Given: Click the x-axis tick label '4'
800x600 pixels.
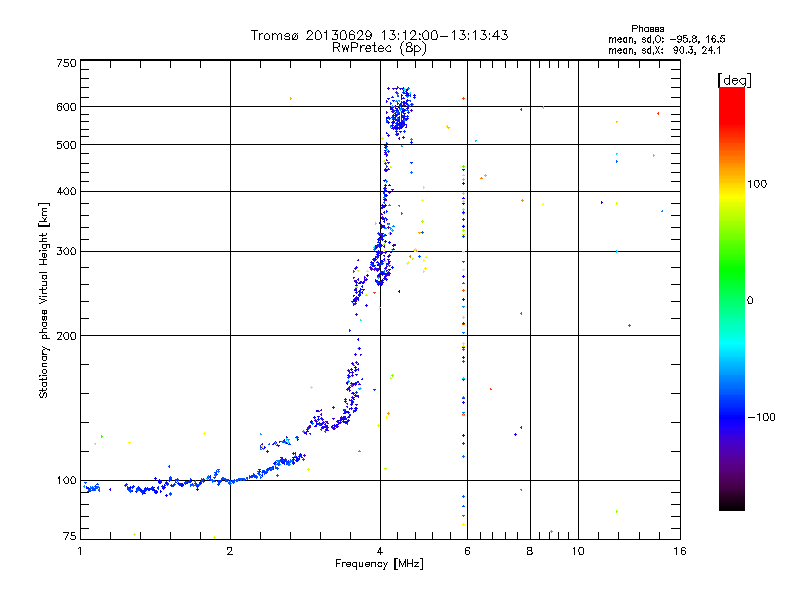Looking at the screenshot, I should click(380, 551).
